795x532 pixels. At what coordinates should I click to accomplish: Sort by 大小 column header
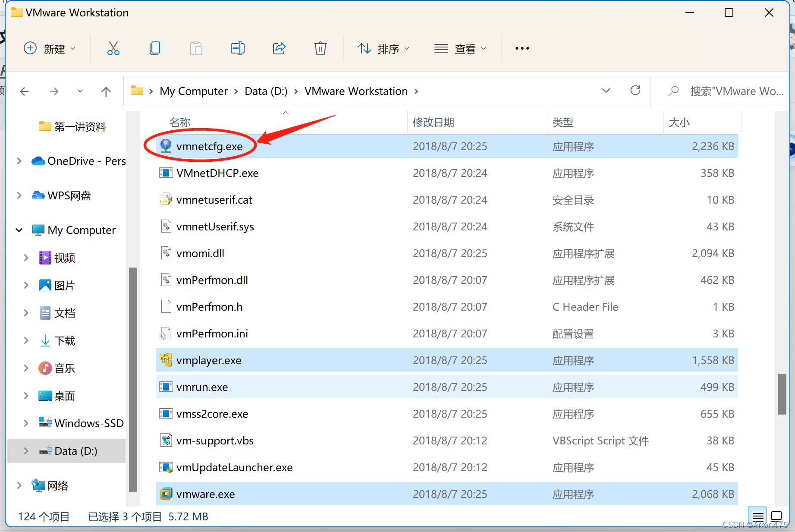point(679,123)
